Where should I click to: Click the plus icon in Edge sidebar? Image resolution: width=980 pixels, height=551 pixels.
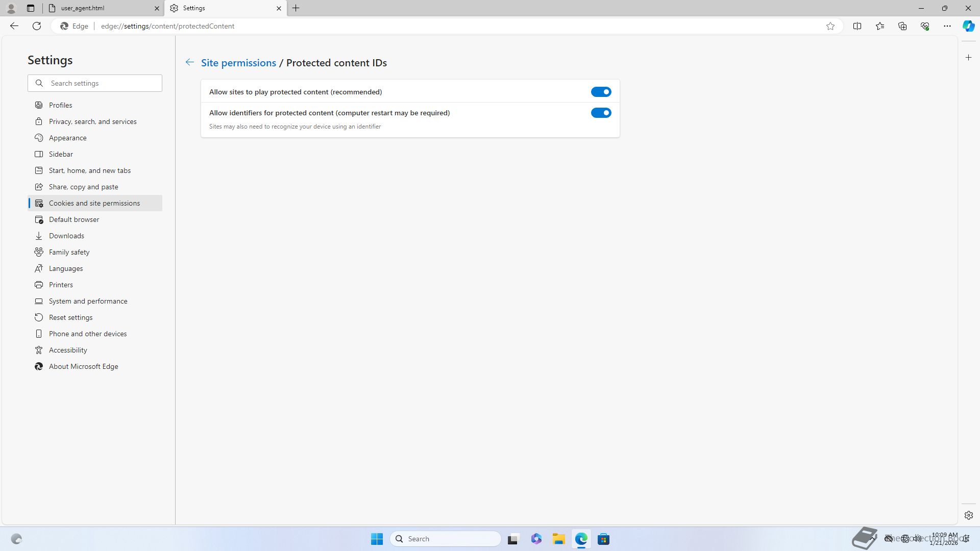pyautogui.click(x=968, y=58)
